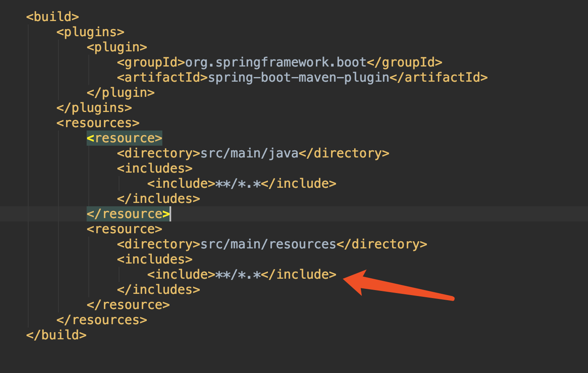Click the opening build tag
This screenshot has width=588, height=373.
(53, 17)
